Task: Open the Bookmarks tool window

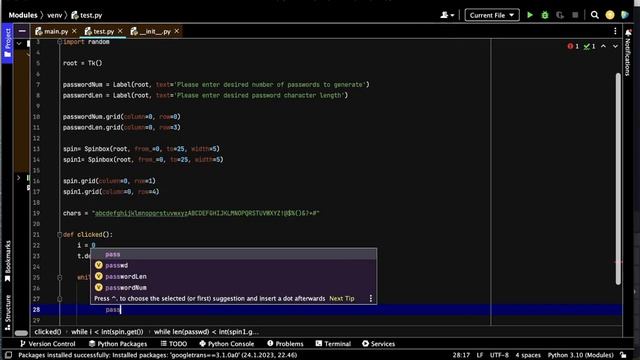Action: pyautogui.click(x=7, y=261)
